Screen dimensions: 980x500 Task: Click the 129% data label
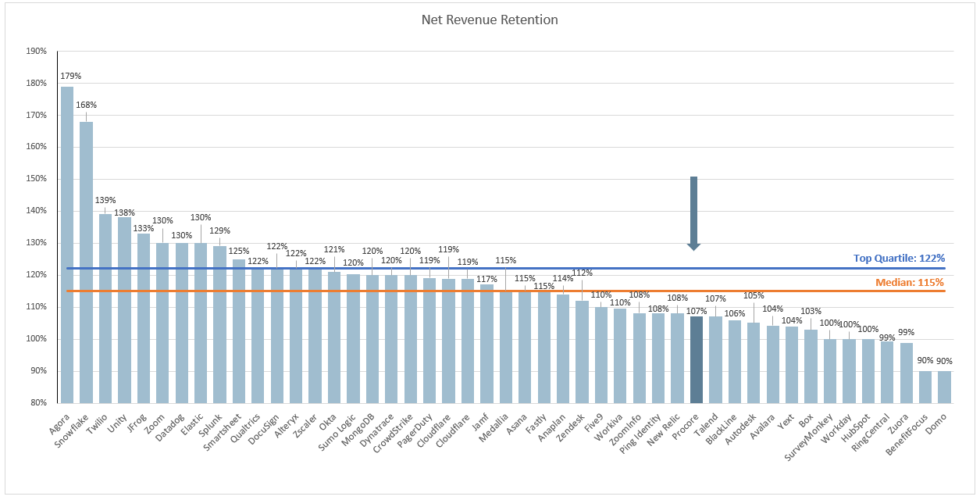[220, 230]
